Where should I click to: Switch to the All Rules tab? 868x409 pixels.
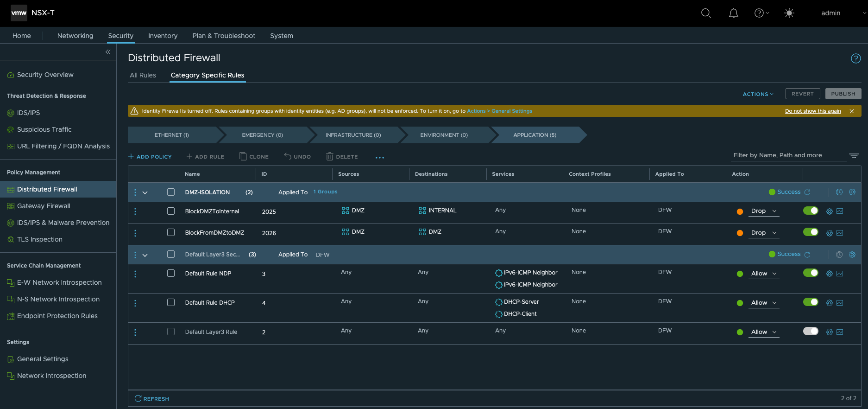coord(143,75)
